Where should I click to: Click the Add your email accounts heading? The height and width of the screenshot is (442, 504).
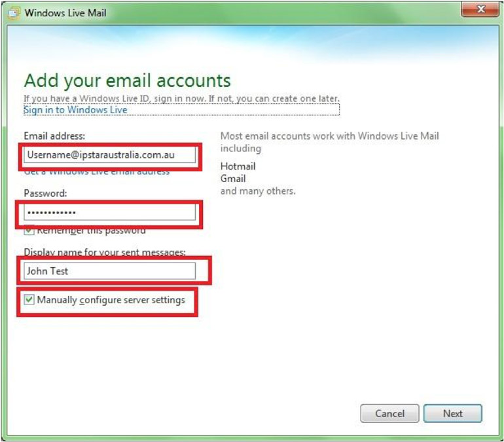[x=127, y=81]
